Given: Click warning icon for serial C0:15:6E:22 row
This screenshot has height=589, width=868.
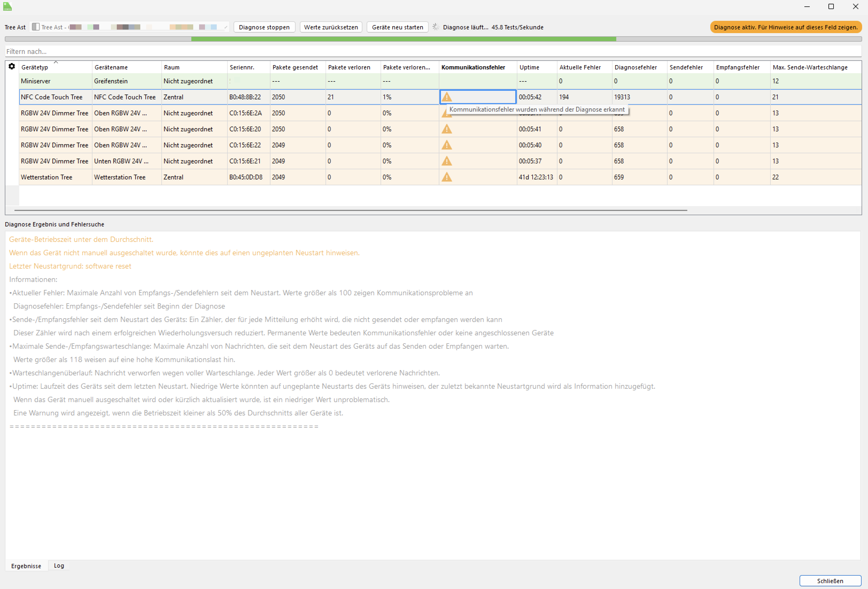Looking at the screenshot, I should click(x=447, y=145).
